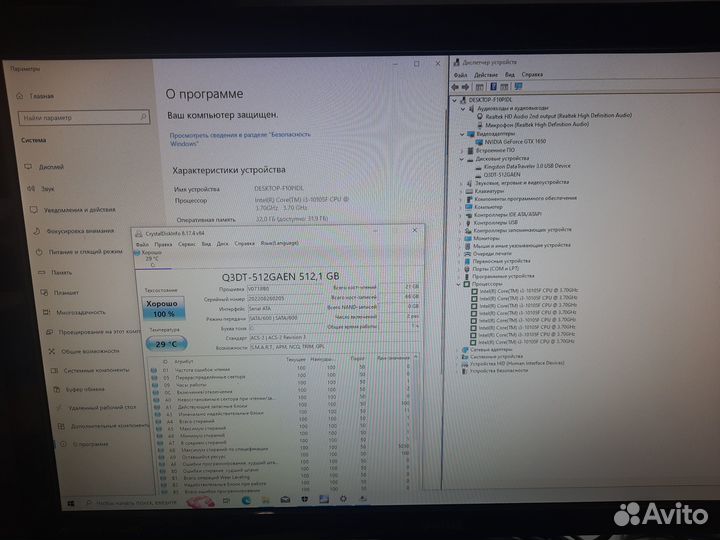
Task: Collapse the DESKTOP-F10PIDL root node
Action: [x=454, y=100]
